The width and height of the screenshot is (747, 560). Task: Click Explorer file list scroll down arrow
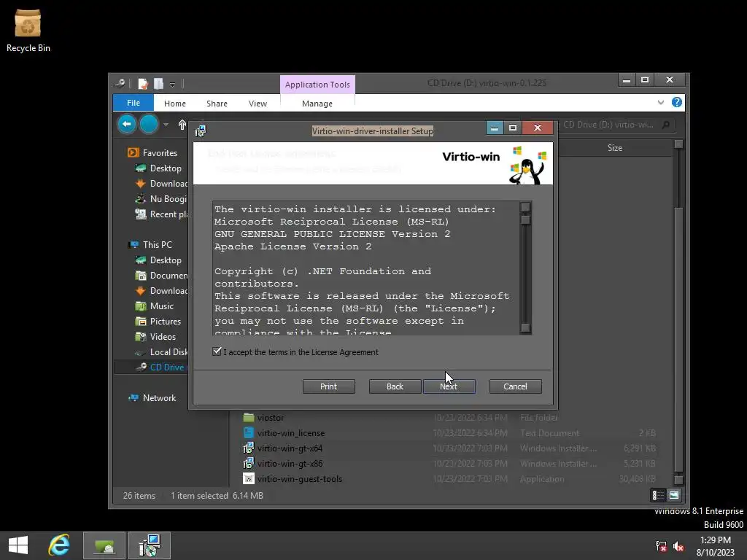click(678, 480)
